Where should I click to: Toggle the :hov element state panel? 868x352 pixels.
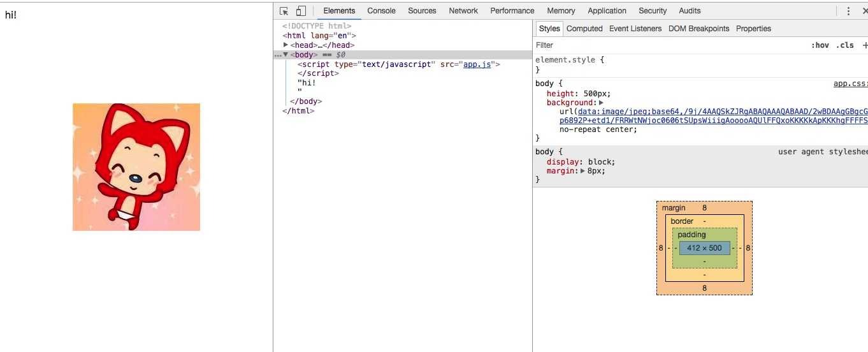point(820,45)
